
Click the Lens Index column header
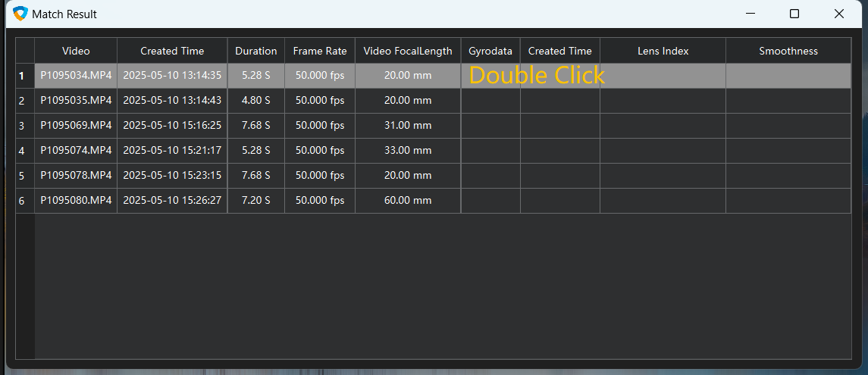[663, 51]
